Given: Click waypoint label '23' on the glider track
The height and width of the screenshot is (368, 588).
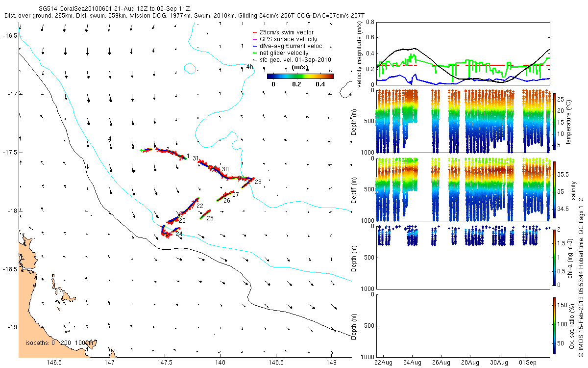Looking at the screenshot, I should coord(182,221).
